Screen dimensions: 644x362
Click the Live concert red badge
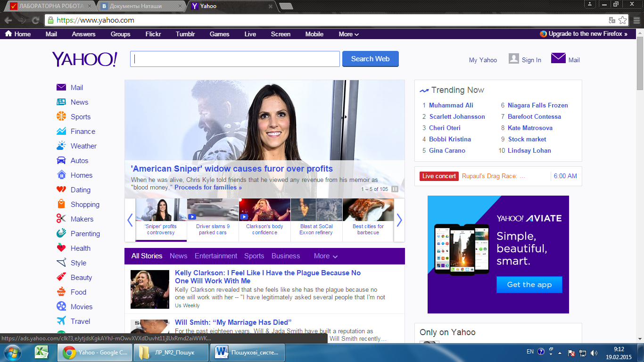click(x=439, y=176)
